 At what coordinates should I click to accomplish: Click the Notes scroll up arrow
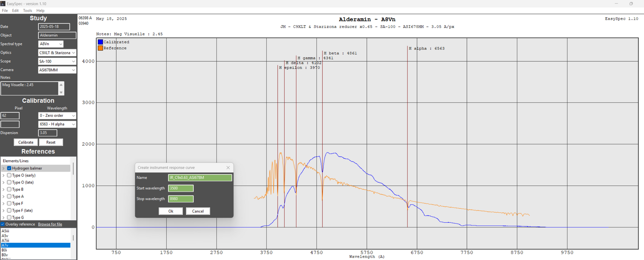(61, 84)
